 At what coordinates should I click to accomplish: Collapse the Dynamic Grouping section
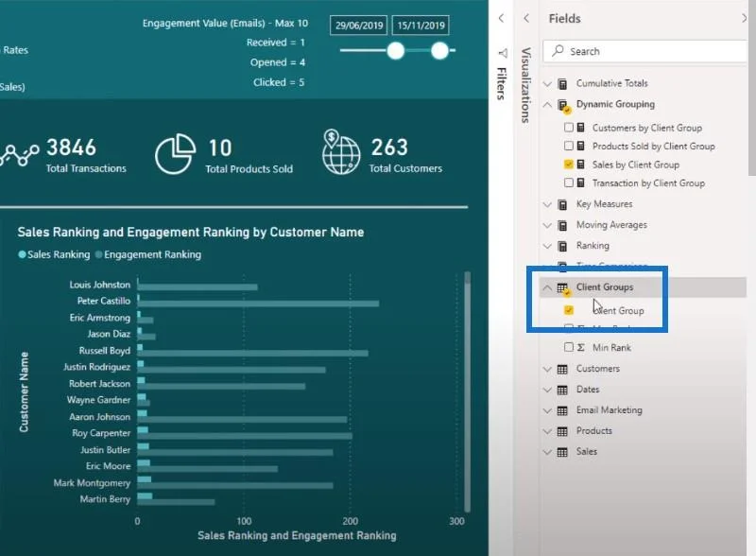click(547, 104)
